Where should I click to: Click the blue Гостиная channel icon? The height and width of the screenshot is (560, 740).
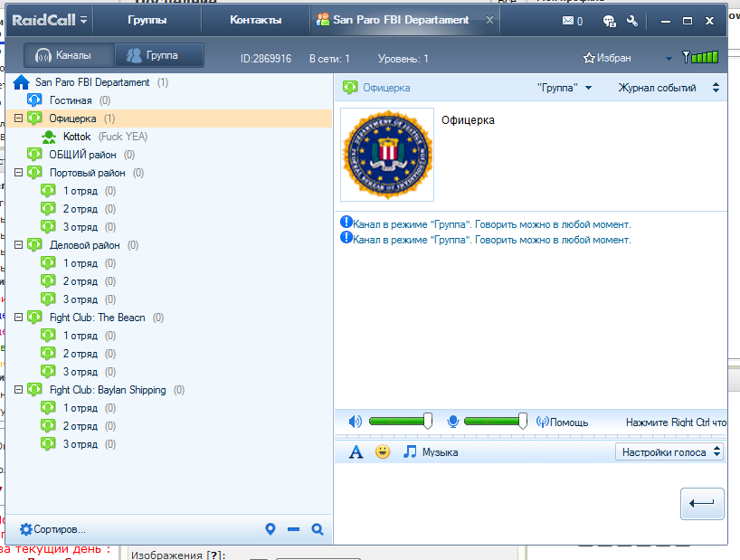[34, 100]
